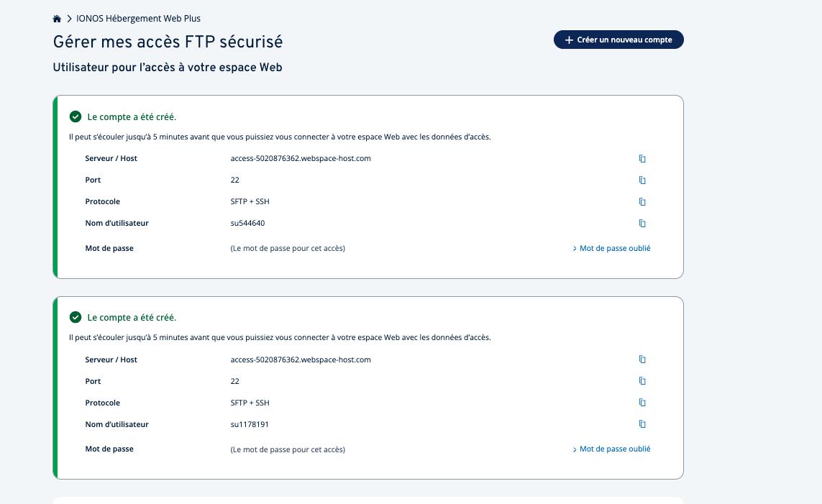Image resolution: width=822 pixels, height=504 pixels.
Task: Select host address in su544640 card
Action: point(301,158)
